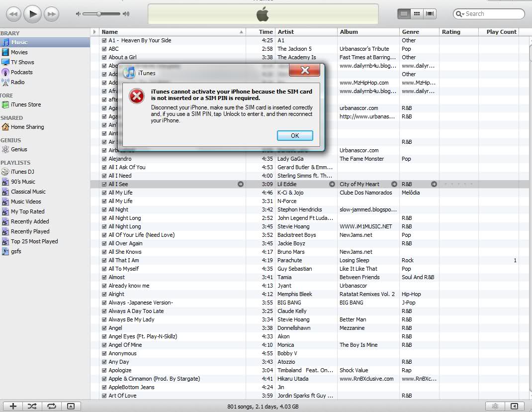Toggle shuffle playback
This screenshot has width=532, height=412.
tap(32, 406)
